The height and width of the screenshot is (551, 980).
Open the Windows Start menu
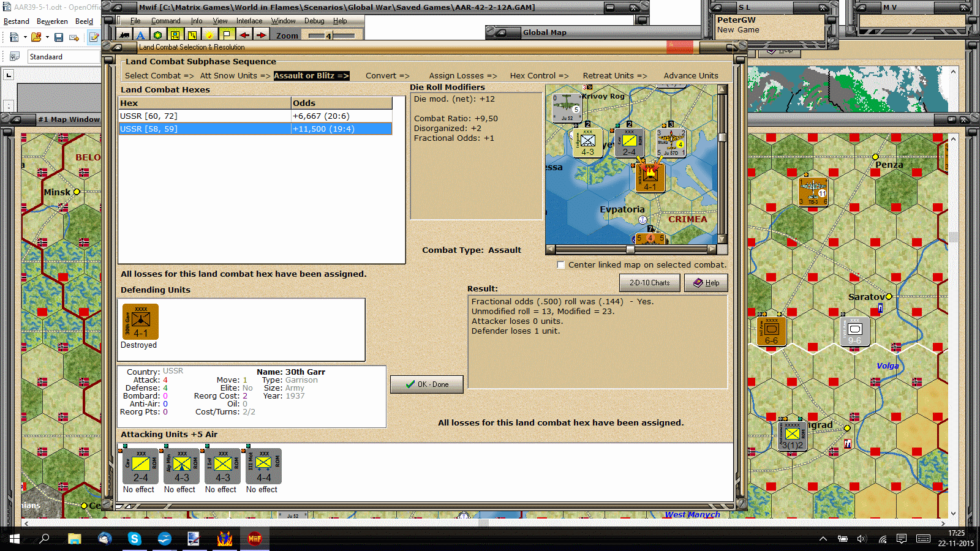coord(15,539)
